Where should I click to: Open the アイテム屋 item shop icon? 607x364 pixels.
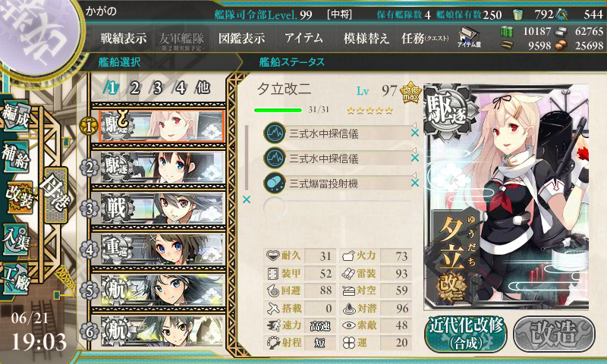point(469,37)
